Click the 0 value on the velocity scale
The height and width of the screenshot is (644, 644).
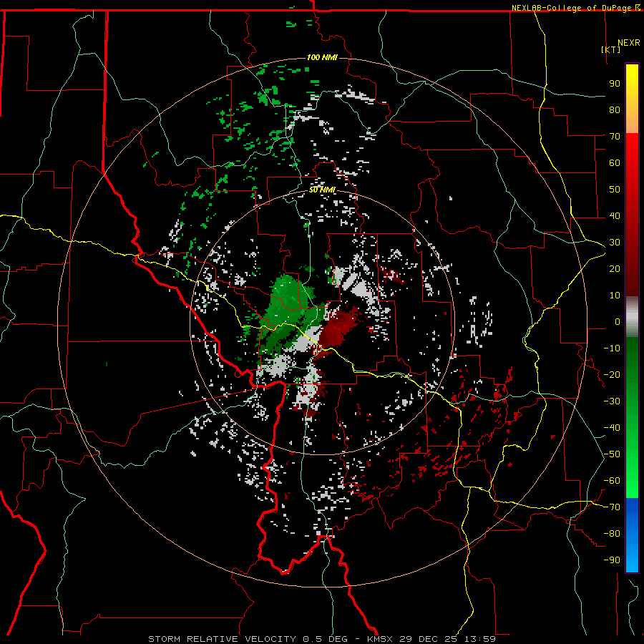pos(618,321)
